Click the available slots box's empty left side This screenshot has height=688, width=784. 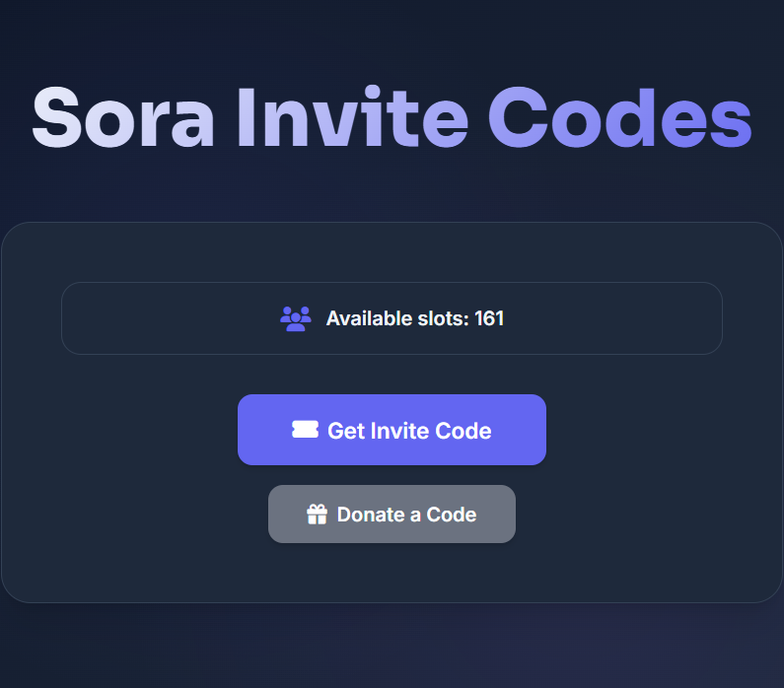(158, 318)
